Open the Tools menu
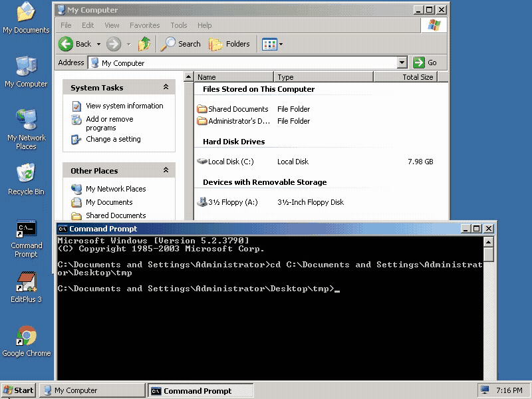 pos(179,25)
